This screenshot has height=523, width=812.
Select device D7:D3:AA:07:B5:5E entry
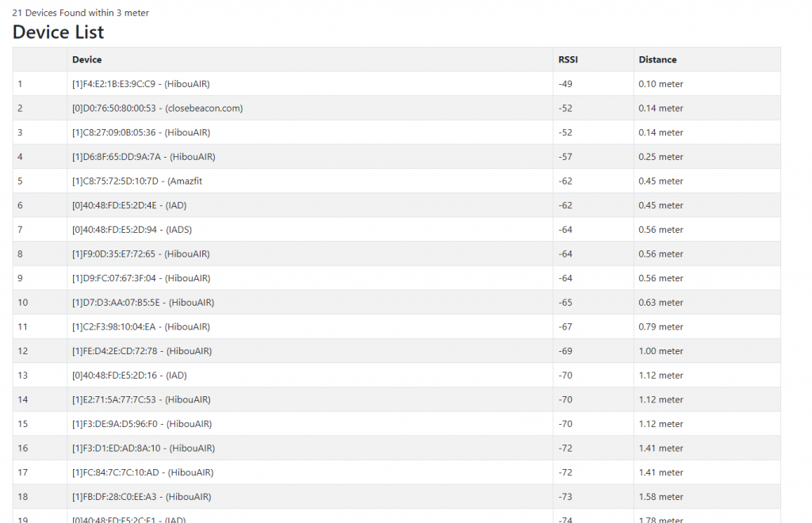(x=143, y=303)
